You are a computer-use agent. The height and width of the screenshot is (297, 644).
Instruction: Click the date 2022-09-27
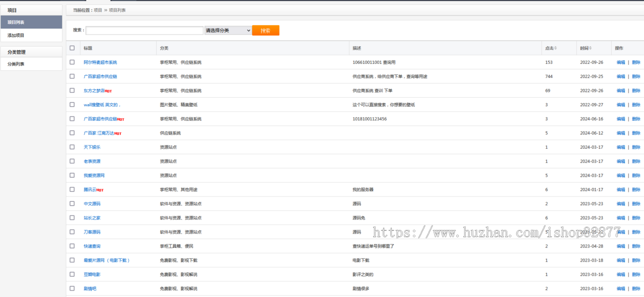tap(591, 105)
